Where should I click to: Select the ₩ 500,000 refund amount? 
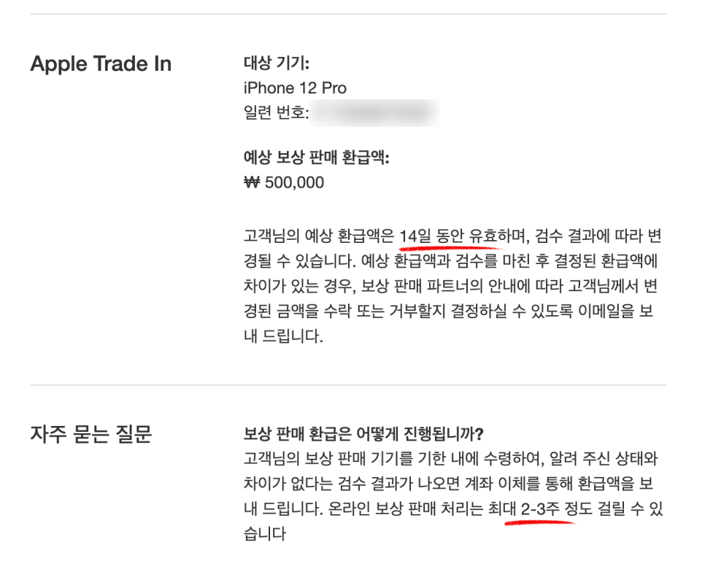[284, 182]
